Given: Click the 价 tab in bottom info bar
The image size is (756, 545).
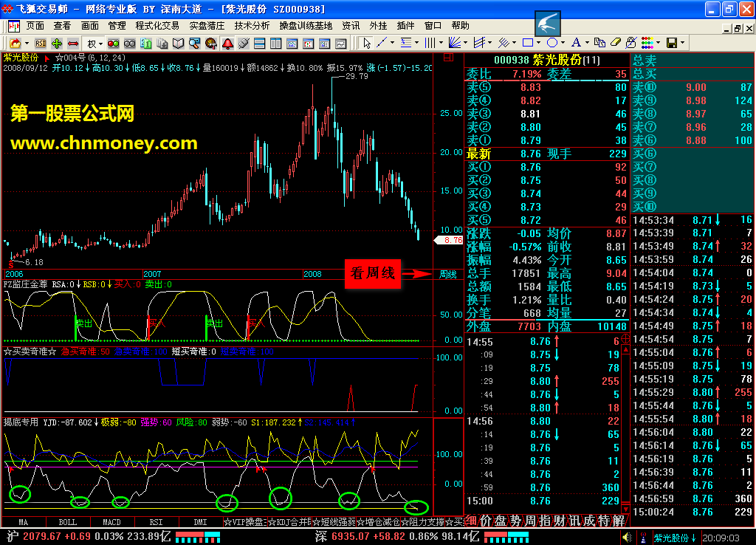Looking at the screenshot, I should (486, 521).
